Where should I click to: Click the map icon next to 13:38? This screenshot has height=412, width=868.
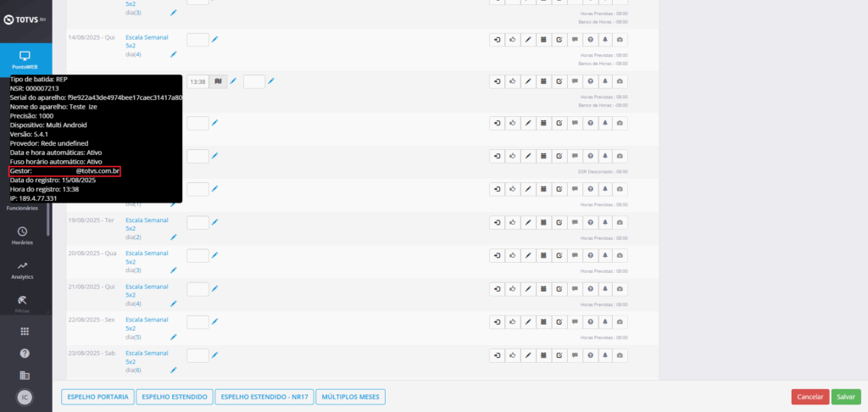coord(219,81)
